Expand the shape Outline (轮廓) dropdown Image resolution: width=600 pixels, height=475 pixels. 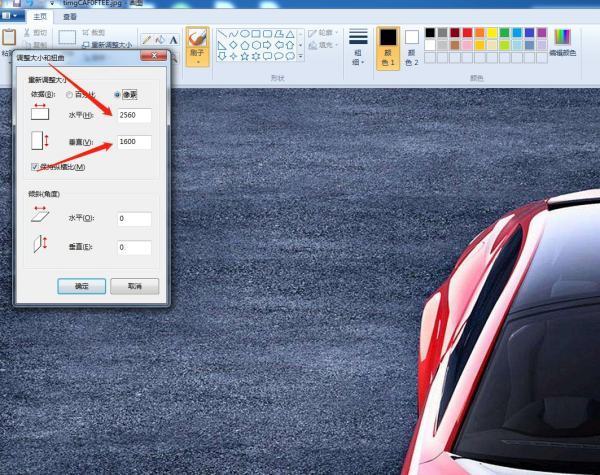(x=326, y=33)
